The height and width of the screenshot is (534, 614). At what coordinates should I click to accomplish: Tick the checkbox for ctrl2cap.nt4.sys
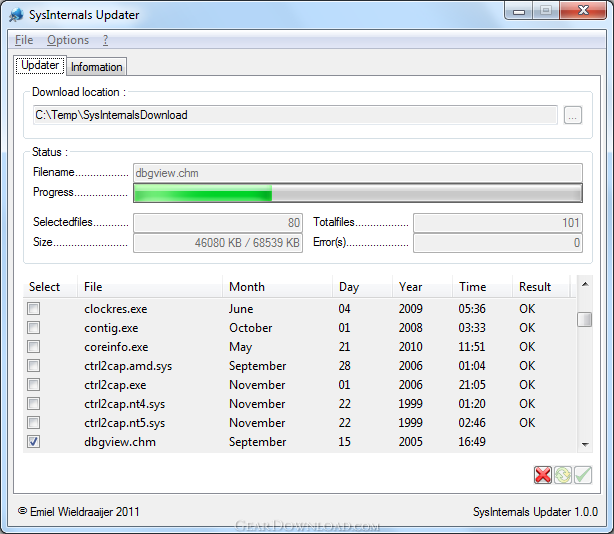click(34, 404)
